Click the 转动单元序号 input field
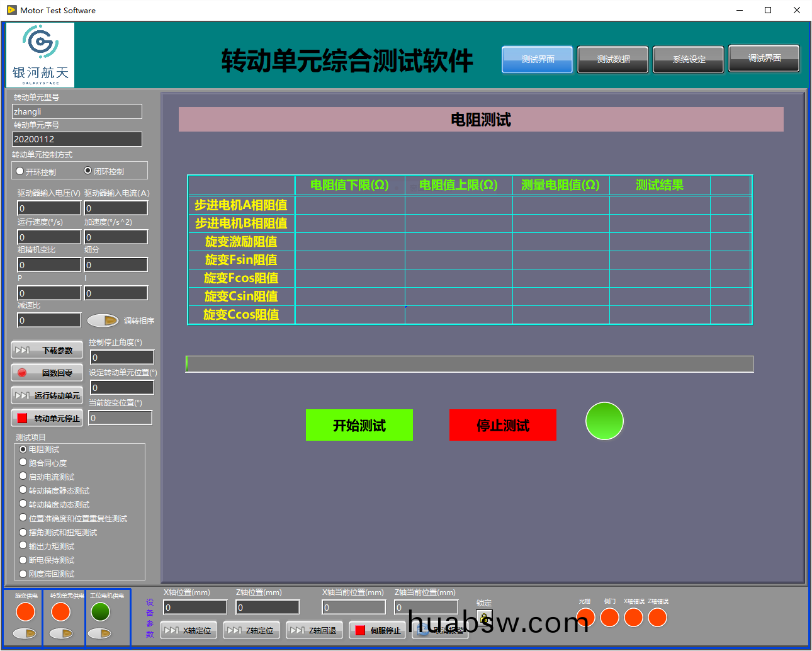Screen dimensions: 812x651 [77, 139]
